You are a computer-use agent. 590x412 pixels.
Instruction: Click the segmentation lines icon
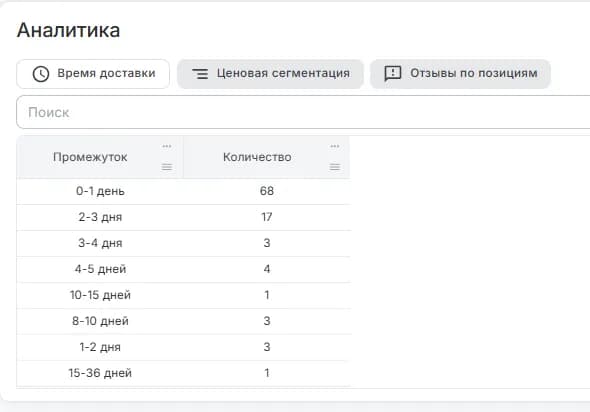pos(200,74)
